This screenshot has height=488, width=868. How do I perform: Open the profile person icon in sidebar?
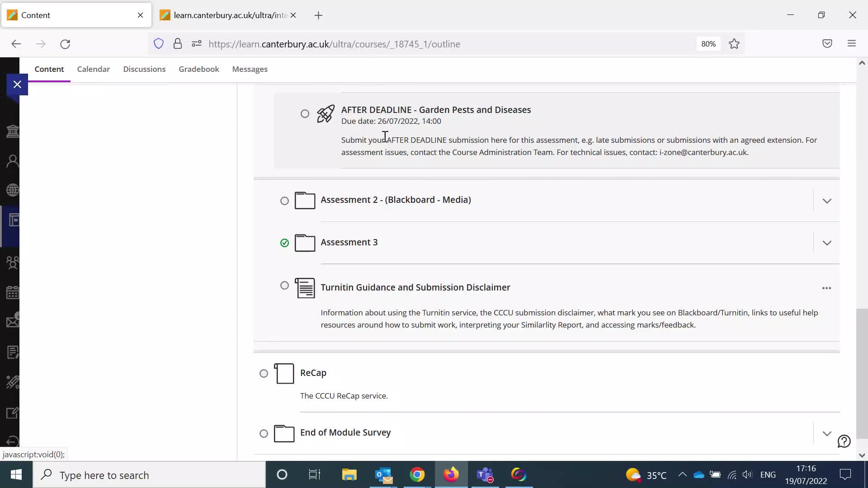pos(12,161)
